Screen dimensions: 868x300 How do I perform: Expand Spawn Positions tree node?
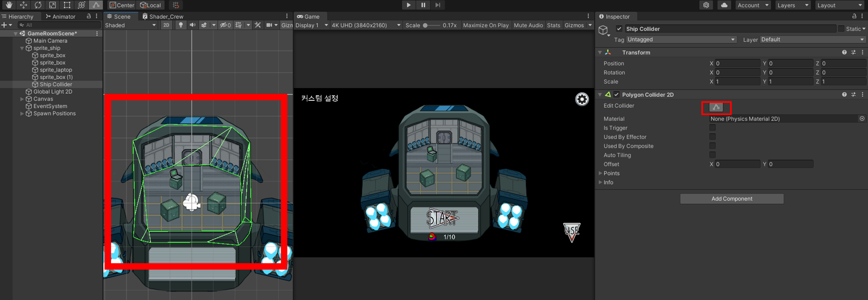pos(22,114)
